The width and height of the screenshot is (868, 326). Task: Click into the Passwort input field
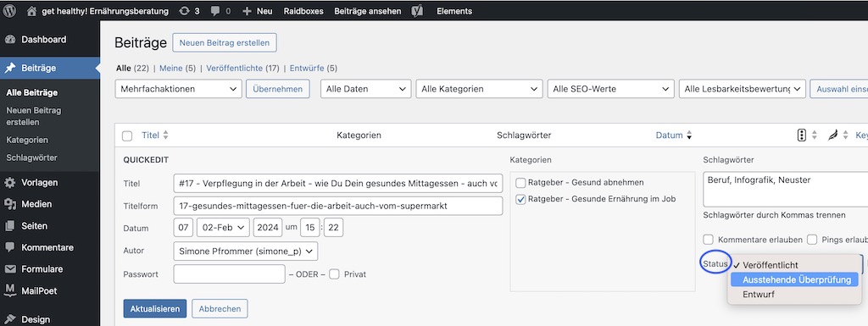click(x=229, y=274)
